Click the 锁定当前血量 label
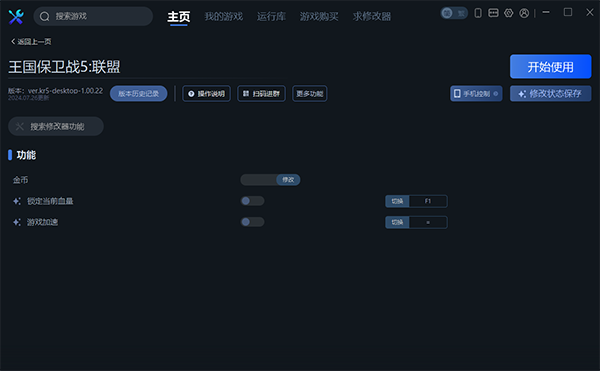Viewport: 600px width, 371px height. tap(50, 201)
